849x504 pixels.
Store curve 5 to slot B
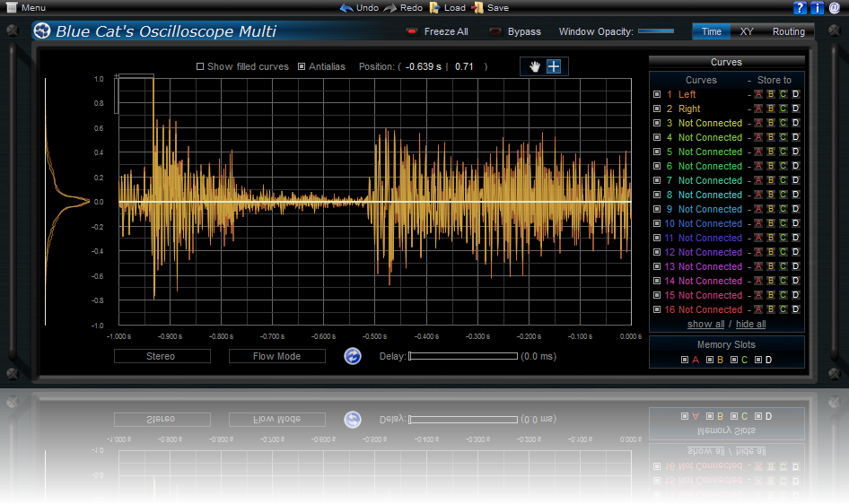click(771, 152)
